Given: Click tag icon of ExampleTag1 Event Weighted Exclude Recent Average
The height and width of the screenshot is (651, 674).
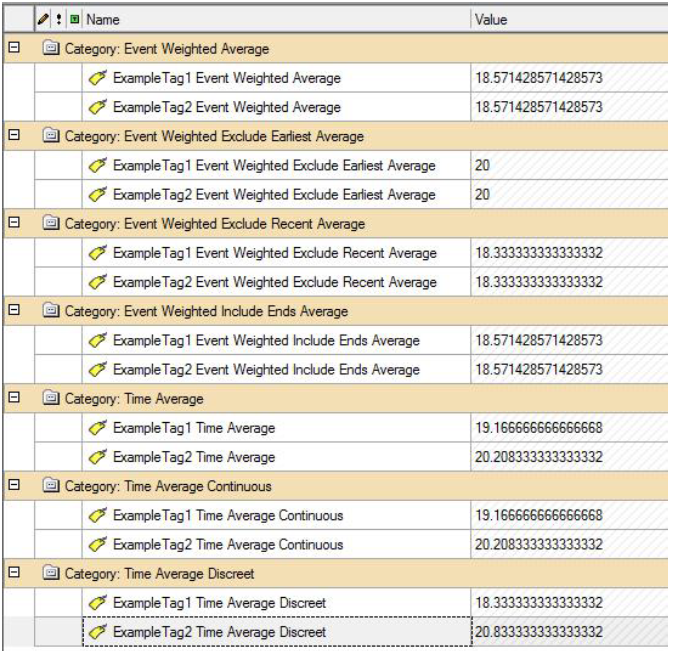Looking at the screenshot, I should coord(98,252).
